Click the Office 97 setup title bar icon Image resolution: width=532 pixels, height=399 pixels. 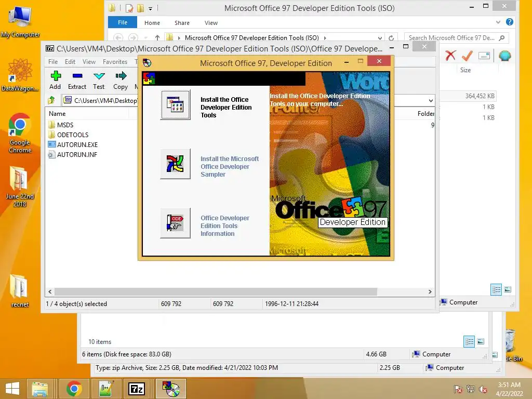[x=147, y=63]
